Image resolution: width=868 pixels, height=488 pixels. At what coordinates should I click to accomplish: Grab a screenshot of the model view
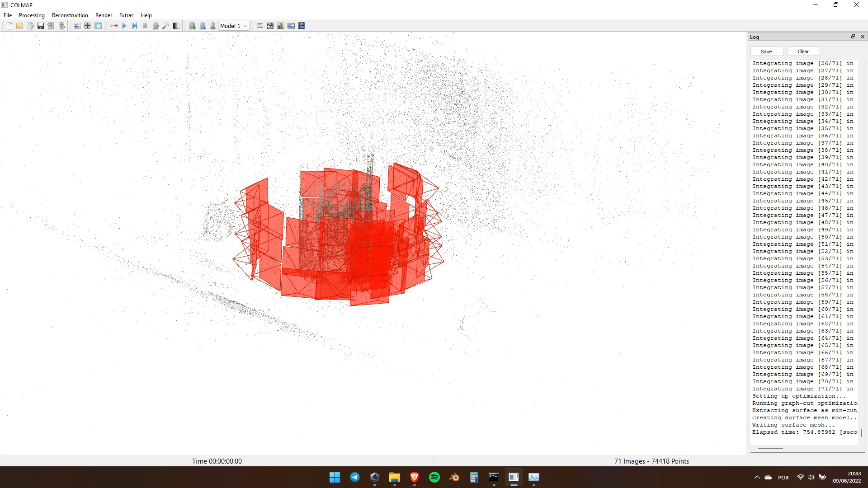tap(292, 26)
